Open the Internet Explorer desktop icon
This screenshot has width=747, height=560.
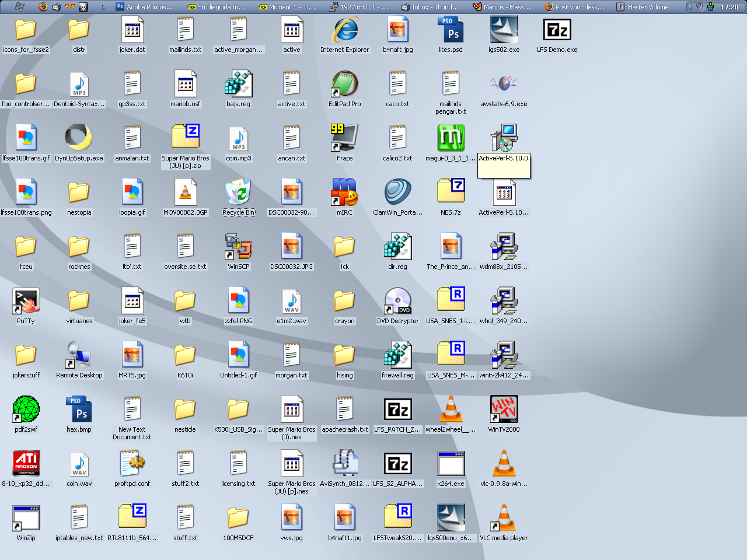pyautogui.click(x=344, y=30)
